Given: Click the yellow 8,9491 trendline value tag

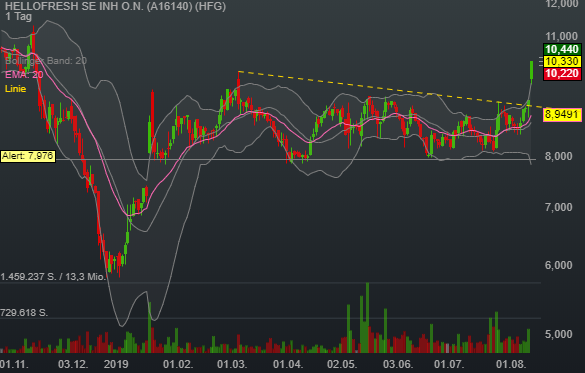Looking at the screenshot, I should coord(562,114).
